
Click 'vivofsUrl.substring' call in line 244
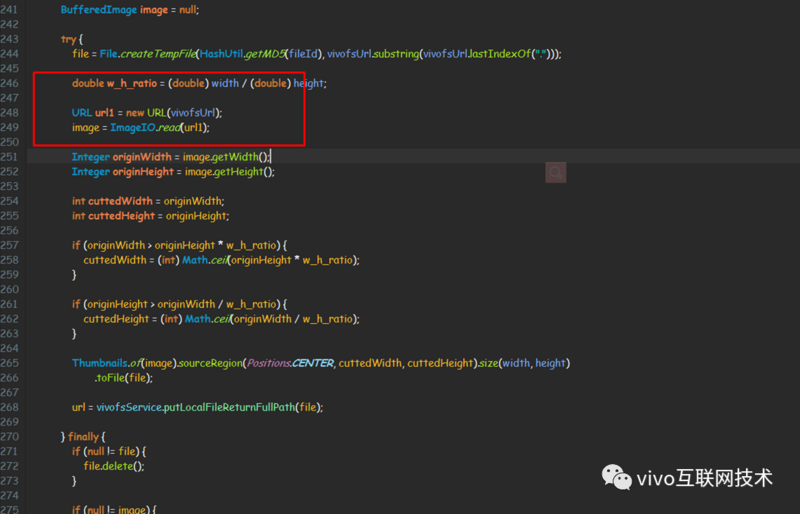pos(373,54)
